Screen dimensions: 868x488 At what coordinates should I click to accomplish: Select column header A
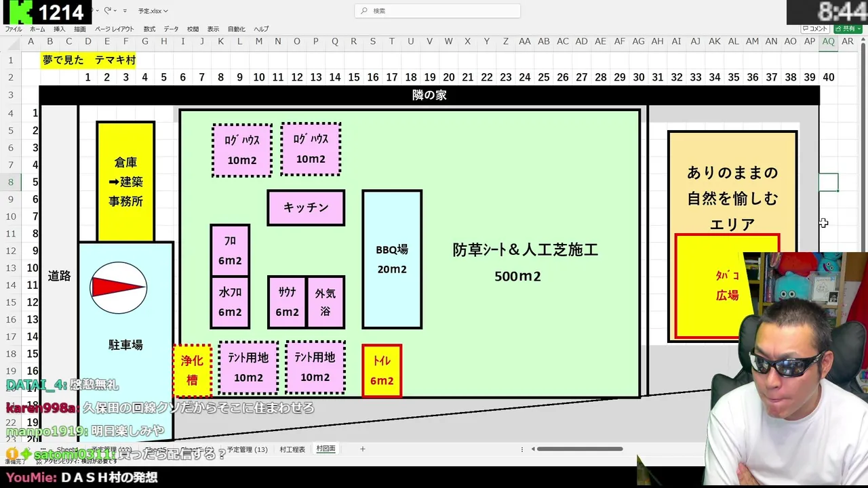coord(31,41)
